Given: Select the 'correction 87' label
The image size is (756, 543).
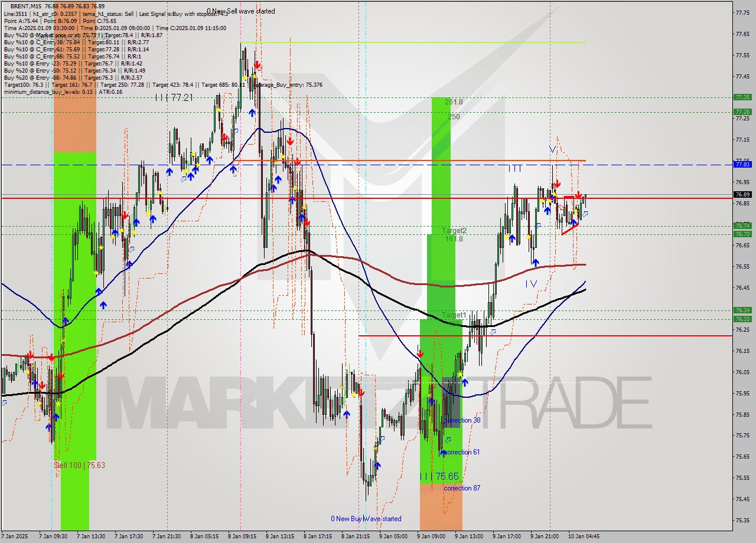Looking at the screenshot, I should point(462,488).
